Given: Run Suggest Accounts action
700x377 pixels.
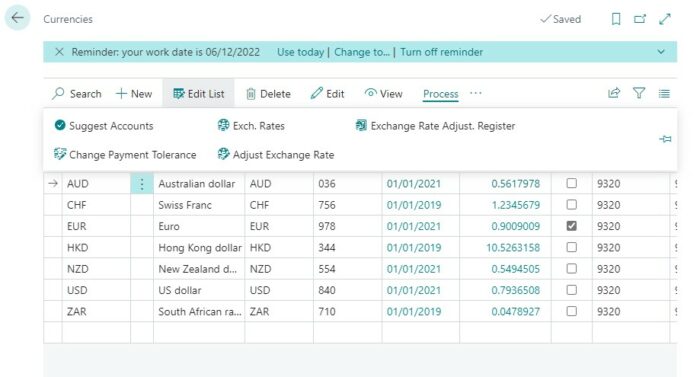Looking at the screenshot, I should coord(104,126).
